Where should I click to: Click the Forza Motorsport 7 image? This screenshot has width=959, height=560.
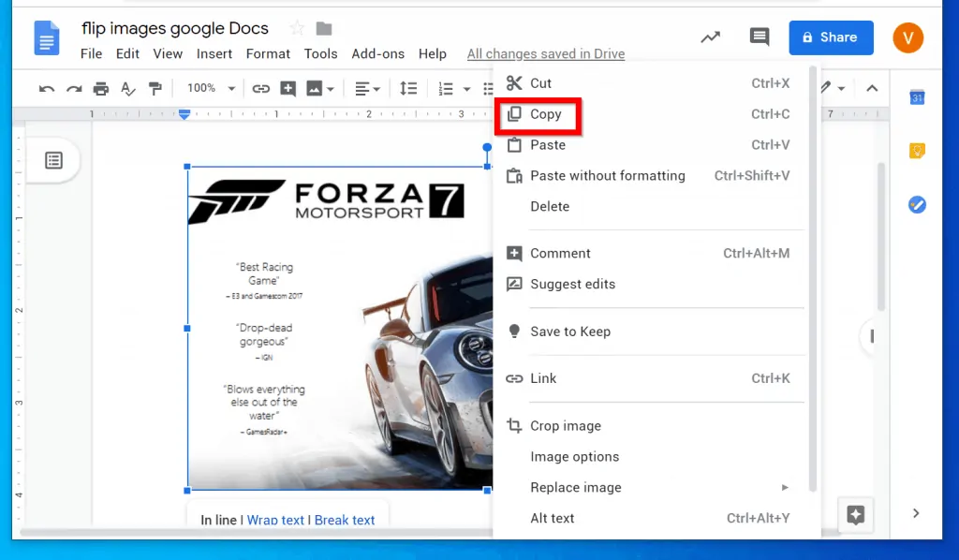pyautogui.click(x=340, y=329)
